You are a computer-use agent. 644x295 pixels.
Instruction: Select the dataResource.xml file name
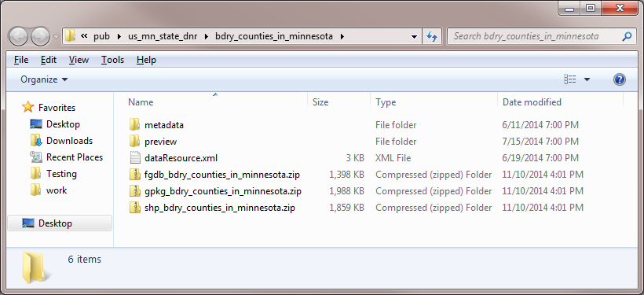point(181,158)
